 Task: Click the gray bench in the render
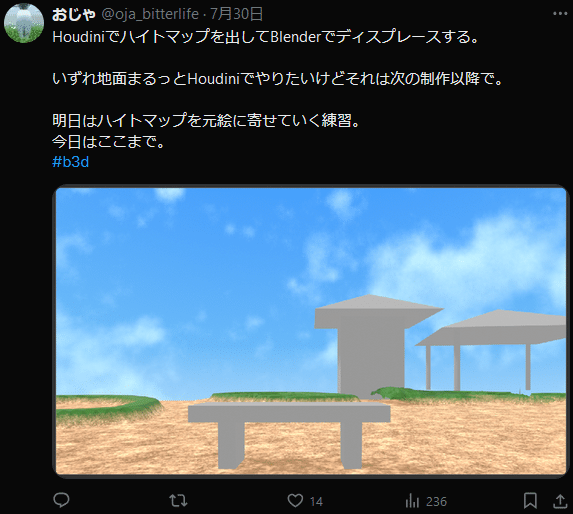coord(289,435)
